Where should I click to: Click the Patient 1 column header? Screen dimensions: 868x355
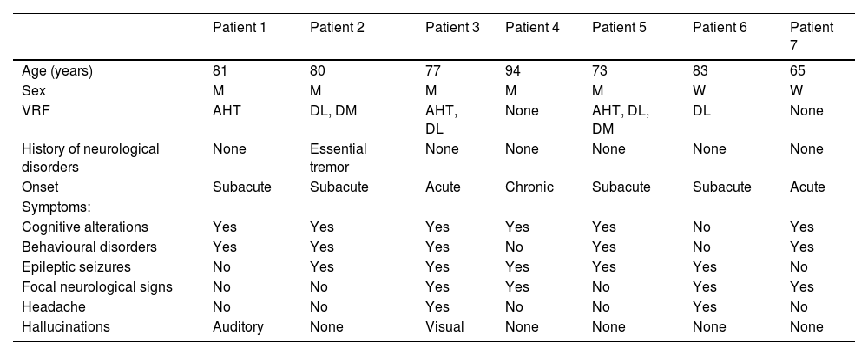[x=239, y=27]
